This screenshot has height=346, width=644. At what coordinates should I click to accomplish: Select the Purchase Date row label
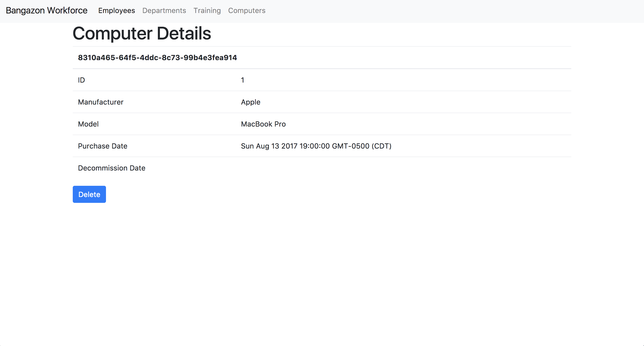pyautogui.click(x=102, y=146)
